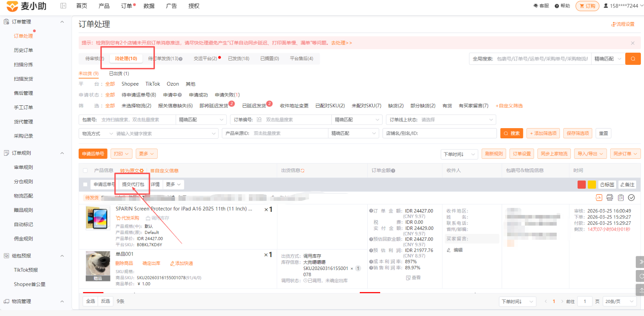The width and height of the screenshot is (644, 316).
Task: Click the 提交代打包 button
Action: (133, 184)
